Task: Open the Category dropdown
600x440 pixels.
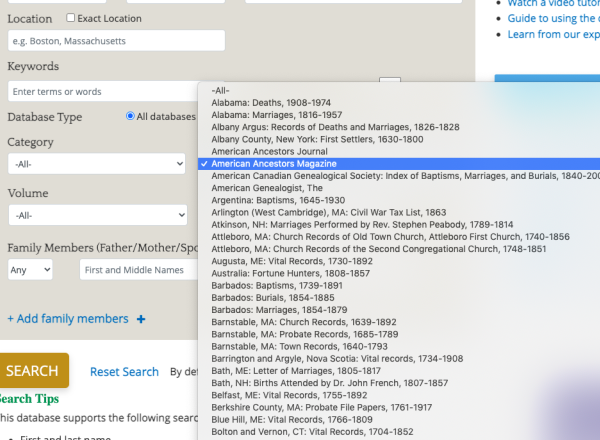Action: tap(96, 164)
